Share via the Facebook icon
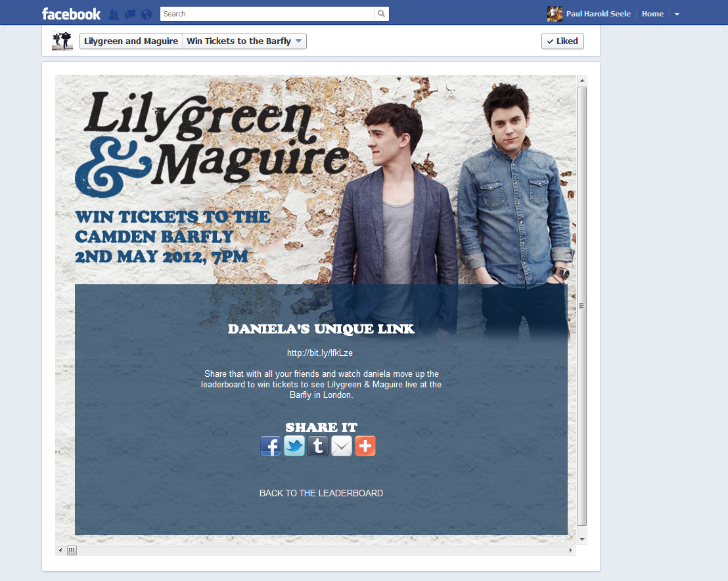This screenshot has width=728, height=581. (x=271, y=446)
